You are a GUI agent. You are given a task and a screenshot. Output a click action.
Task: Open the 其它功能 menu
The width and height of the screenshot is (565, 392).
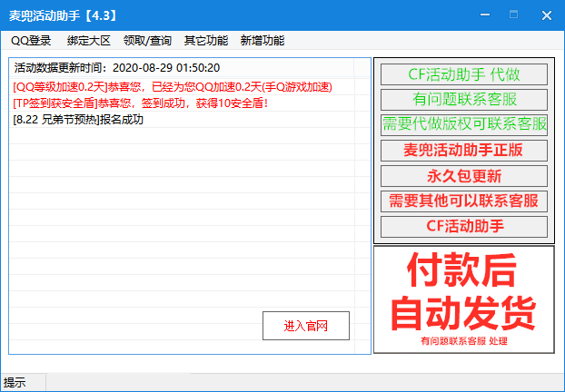(206, 41)
